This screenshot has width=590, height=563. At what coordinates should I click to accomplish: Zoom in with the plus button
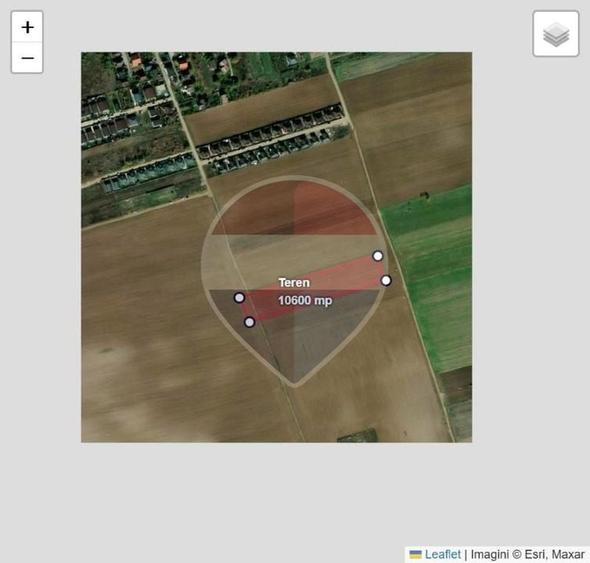tap(27, 27)
